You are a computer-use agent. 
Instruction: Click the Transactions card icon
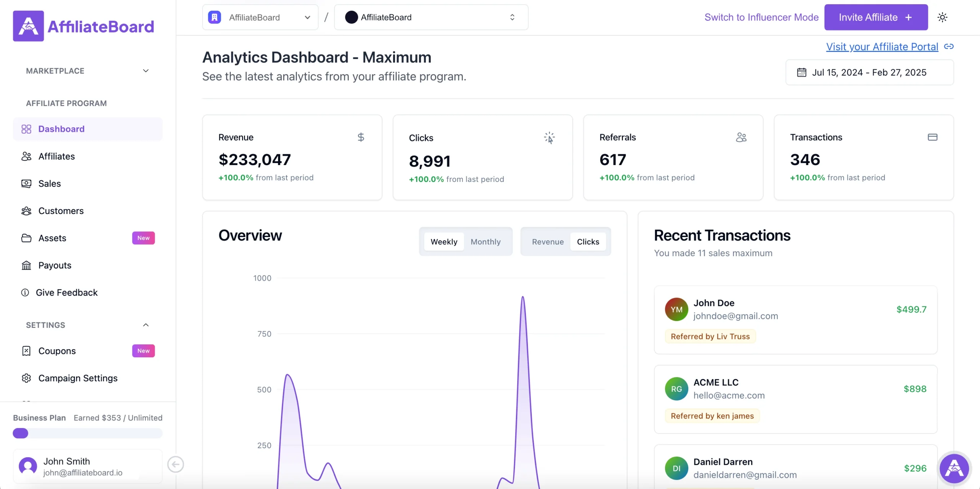pos(933,137)
